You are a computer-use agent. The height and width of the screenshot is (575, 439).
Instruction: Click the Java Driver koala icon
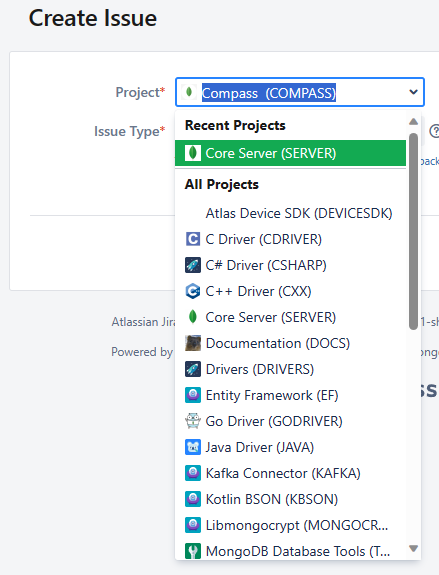click(x=193, y=448)
